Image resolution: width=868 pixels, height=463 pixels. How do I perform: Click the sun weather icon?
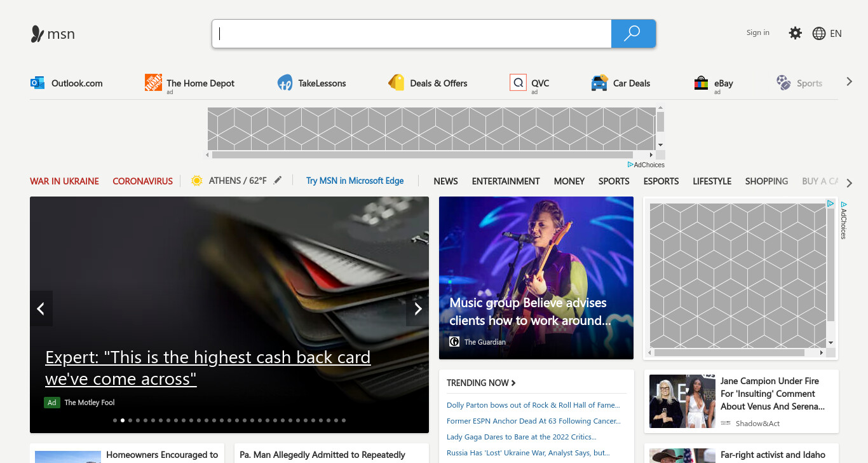197,181
